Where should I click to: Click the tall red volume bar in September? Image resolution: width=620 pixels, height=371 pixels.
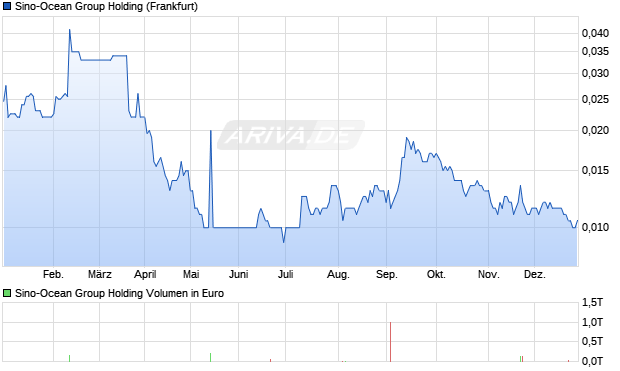point(390,342)
